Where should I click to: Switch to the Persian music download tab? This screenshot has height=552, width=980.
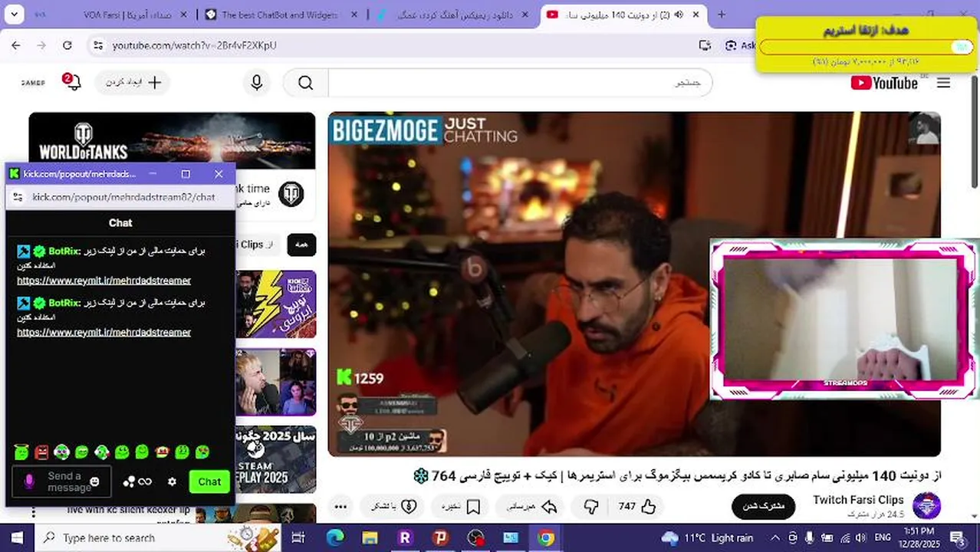[x=454, y=15]
